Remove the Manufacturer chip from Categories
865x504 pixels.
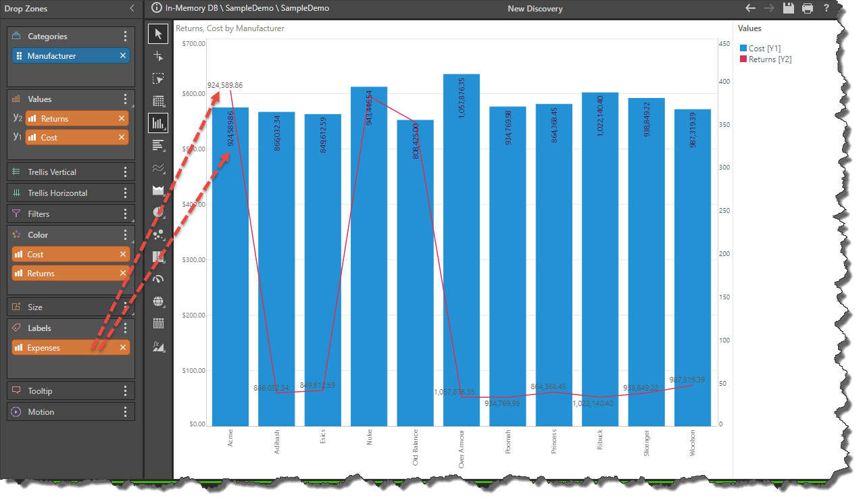click(x=123, y=55)
